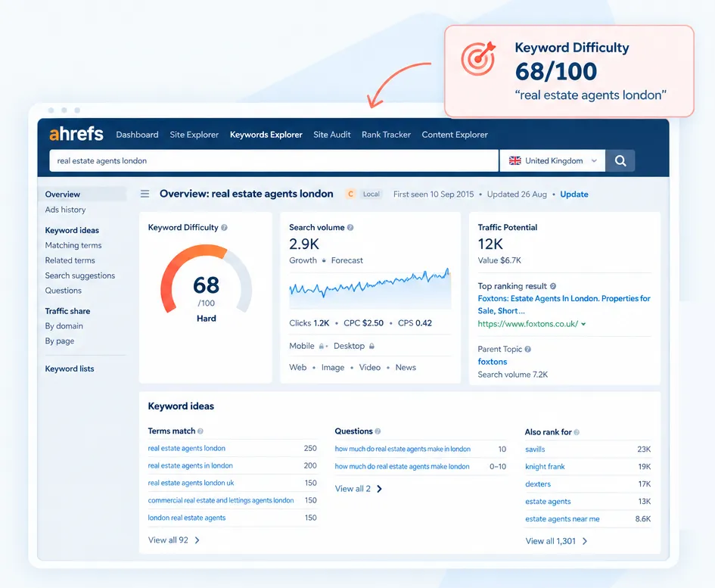Click the UK flag icon
The image size is (715, 588).
point(514,160)
